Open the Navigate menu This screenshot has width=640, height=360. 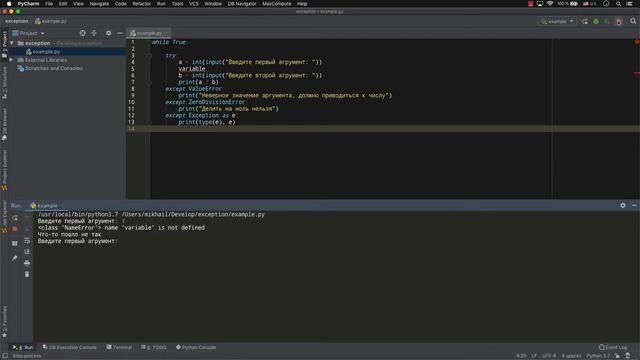click(99, 4)
